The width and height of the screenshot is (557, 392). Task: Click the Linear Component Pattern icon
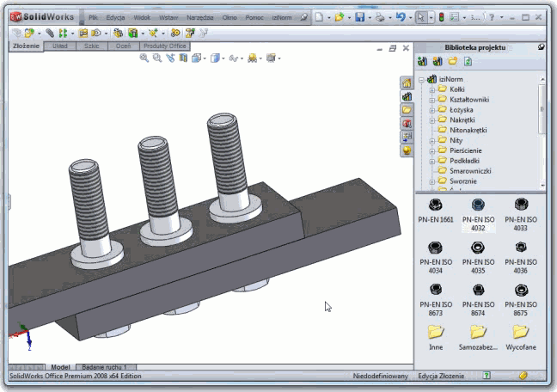pos(63,33)
